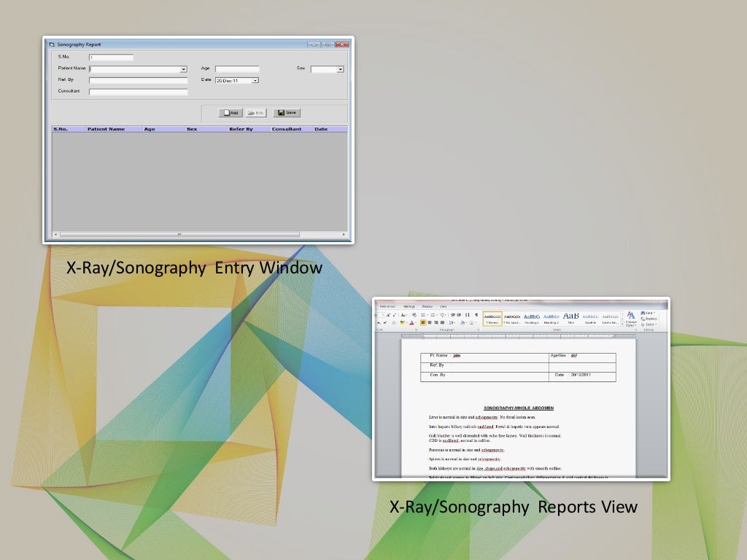The height and width of the screenshot is (560, 747).
Task: Click Add button in Sonography Report
Action: pyautogui.click(x=231, y=113)
